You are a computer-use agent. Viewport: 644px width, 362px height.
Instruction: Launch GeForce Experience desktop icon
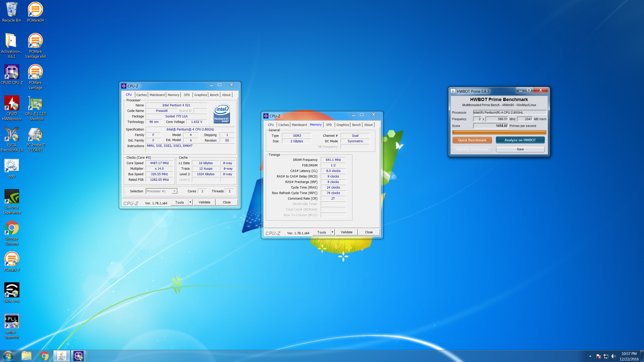(x=12, y=202)
